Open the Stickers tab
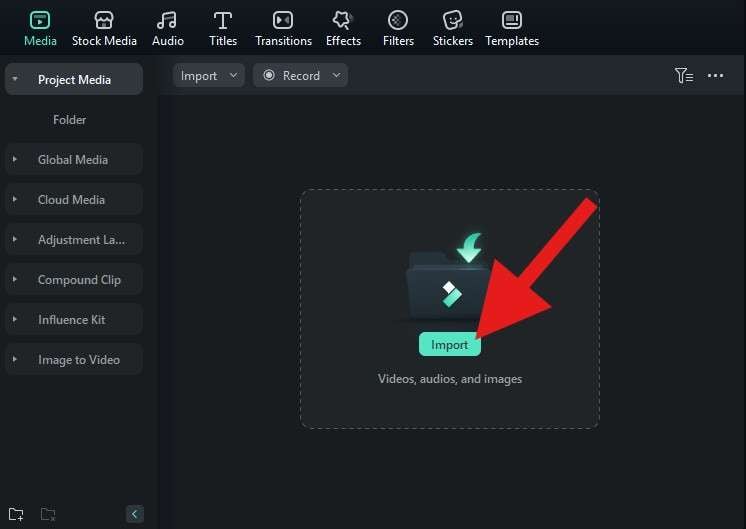 point(452,29)
